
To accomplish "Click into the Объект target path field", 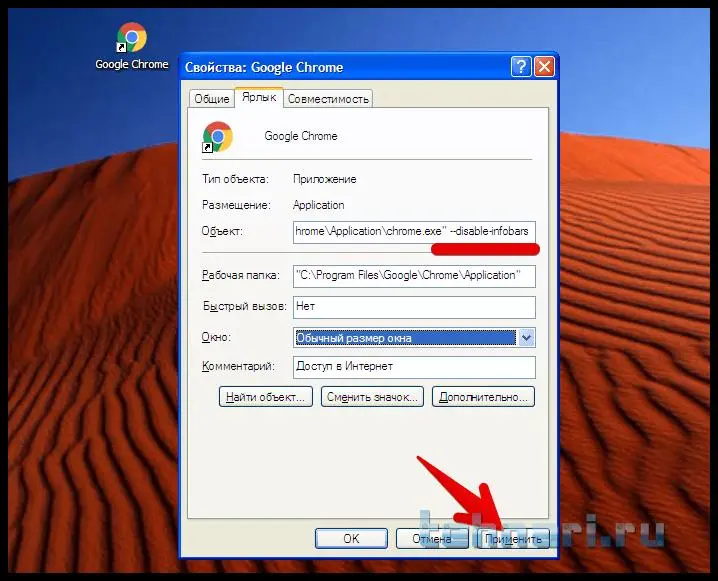I will [414, 231].
